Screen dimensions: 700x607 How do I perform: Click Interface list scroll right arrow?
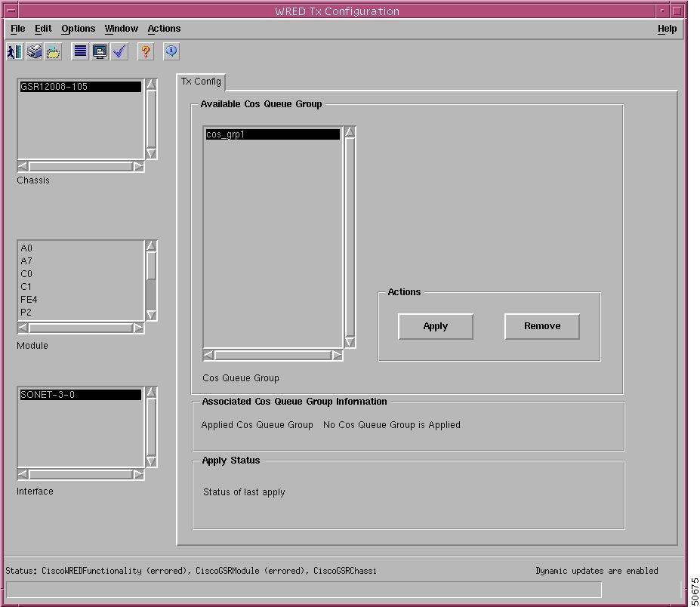(x=138, y=474)
